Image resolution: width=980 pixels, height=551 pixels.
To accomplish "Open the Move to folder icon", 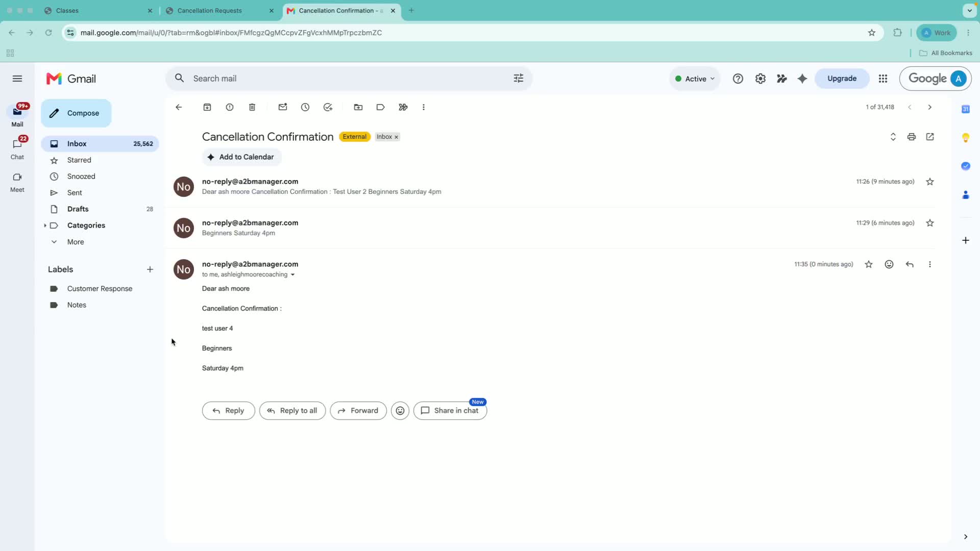I will click(358, 107).
